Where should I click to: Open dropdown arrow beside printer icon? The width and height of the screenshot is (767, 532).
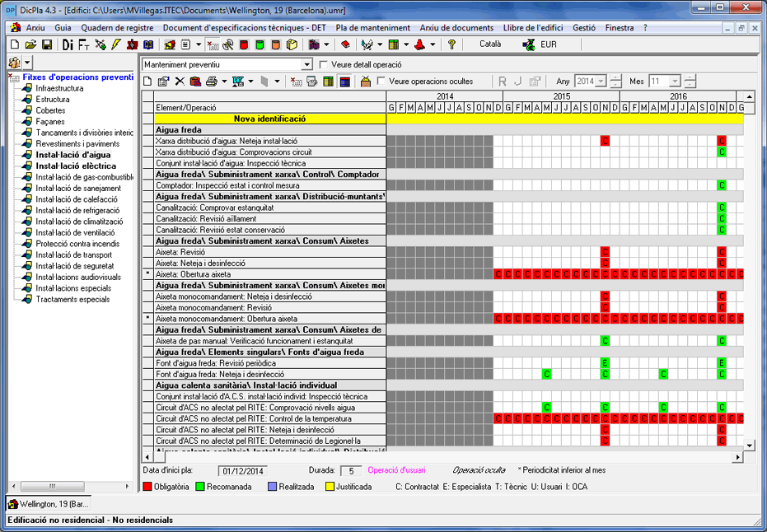pos(223,82)
